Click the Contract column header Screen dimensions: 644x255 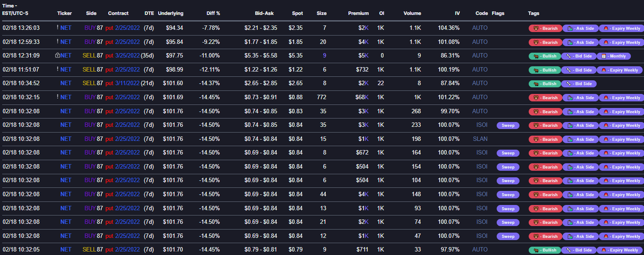[118, 12]
